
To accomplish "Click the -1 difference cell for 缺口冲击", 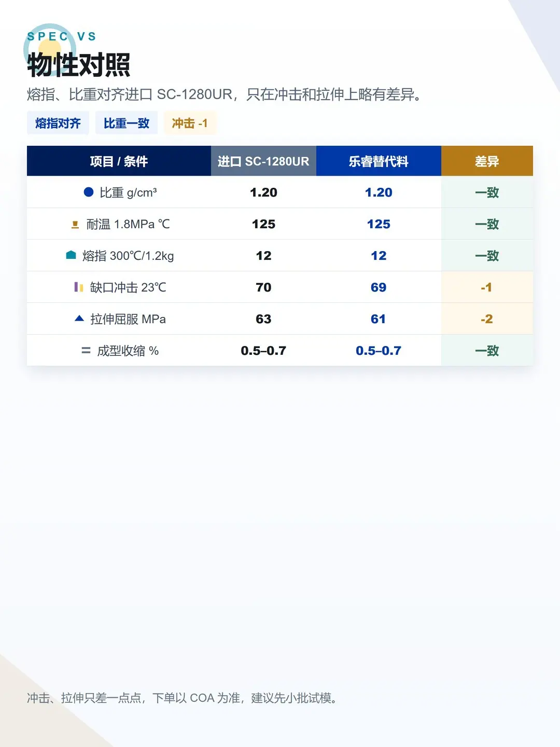I will tap(487, 287).
